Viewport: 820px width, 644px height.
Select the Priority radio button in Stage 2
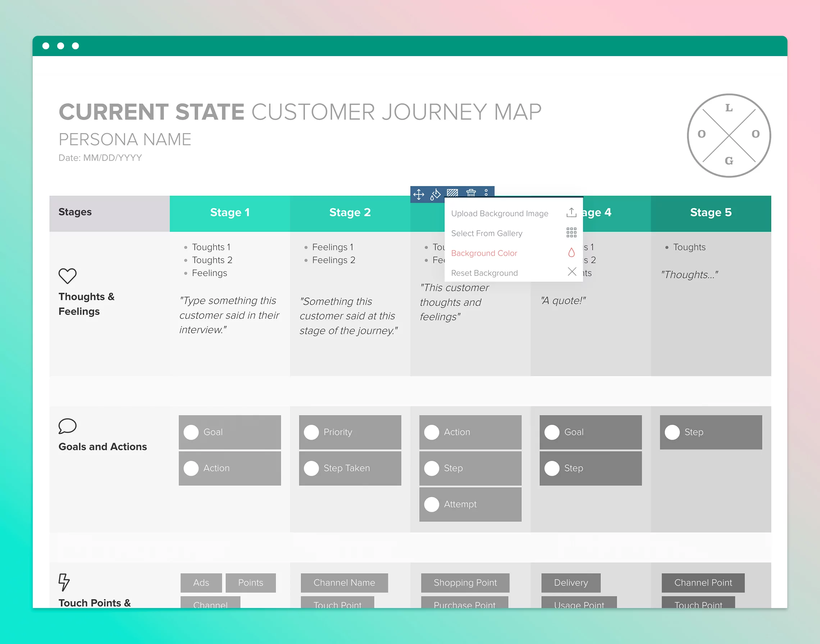311,432
